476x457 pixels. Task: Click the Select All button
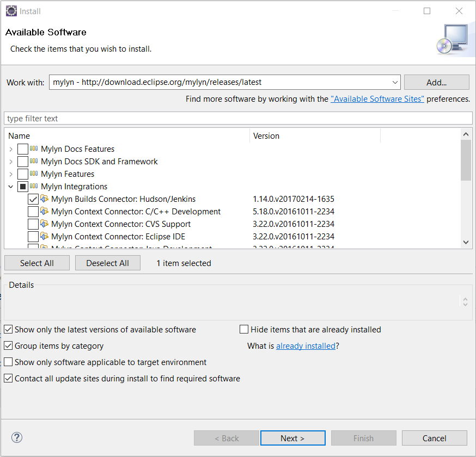point(37,263)
